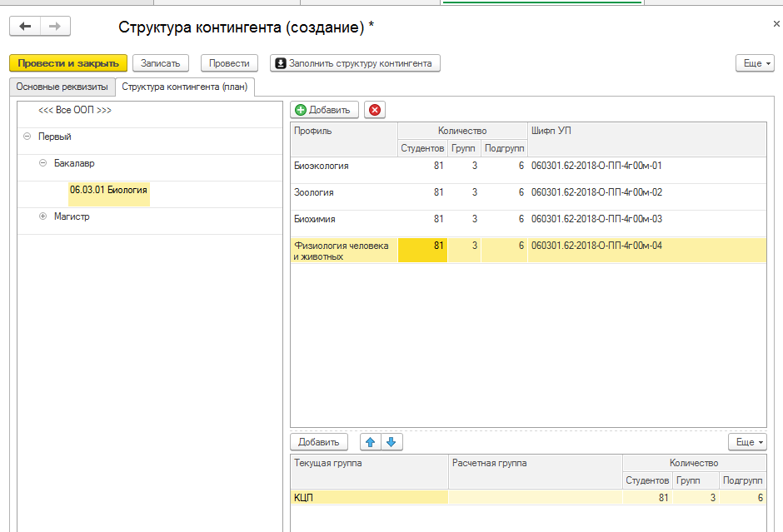
Task: Click Заполнить структуру контингента button
Action: pos(355,63)
